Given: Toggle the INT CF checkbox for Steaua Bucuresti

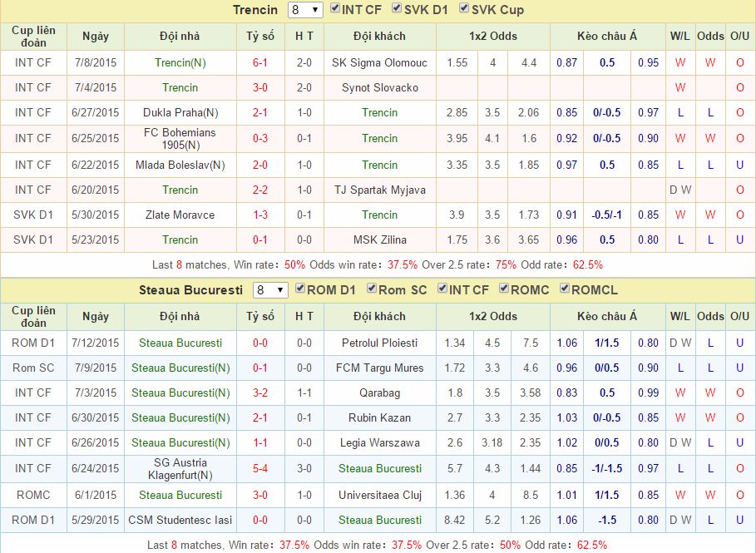Looking at the screenshot, I should pos(442,289).
